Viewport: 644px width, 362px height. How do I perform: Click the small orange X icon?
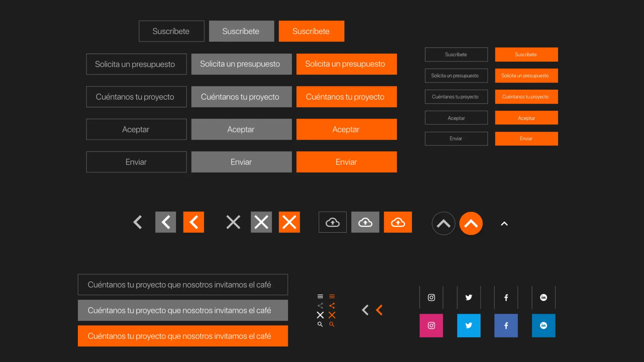pyautogui.click(x=332, y=315)
